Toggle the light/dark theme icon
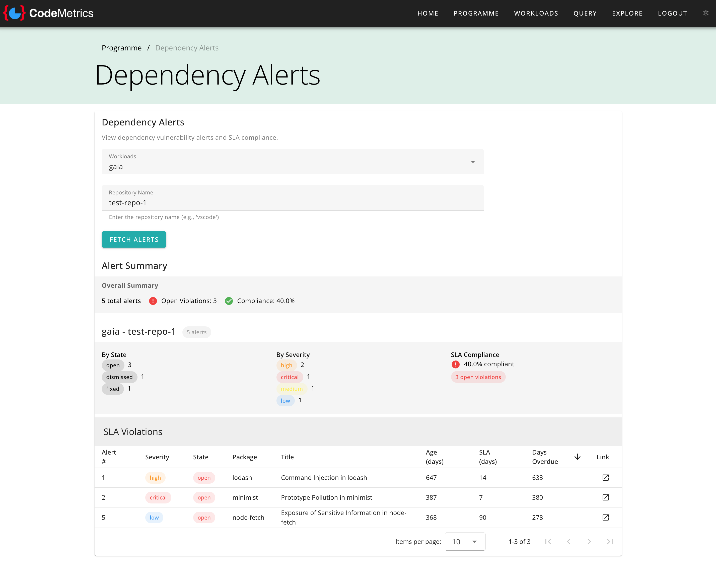This screenshot has width=716, height=588. [x=706, y=13]
